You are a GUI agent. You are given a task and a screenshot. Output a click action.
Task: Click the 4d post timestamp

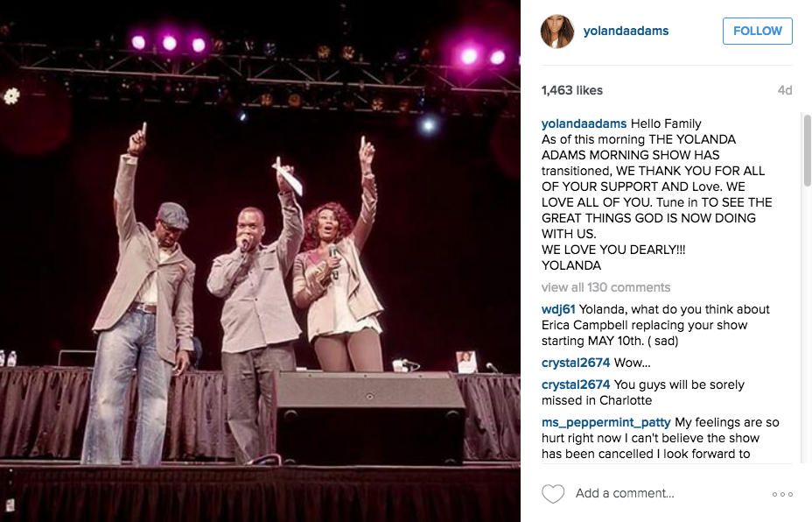[785, 91]
